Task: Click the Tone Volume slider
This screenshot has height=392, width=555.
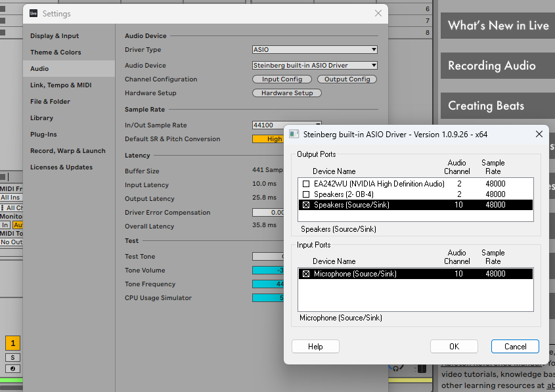Action: (268, 271)
